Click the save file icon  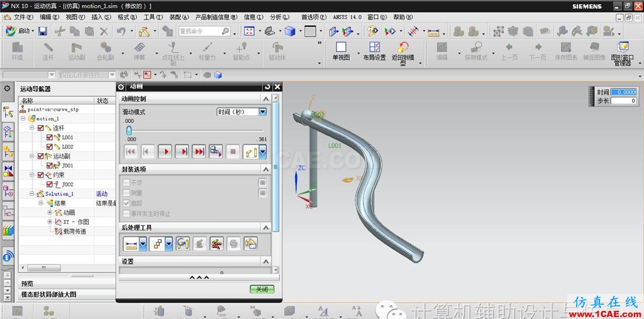pos(42,31)
